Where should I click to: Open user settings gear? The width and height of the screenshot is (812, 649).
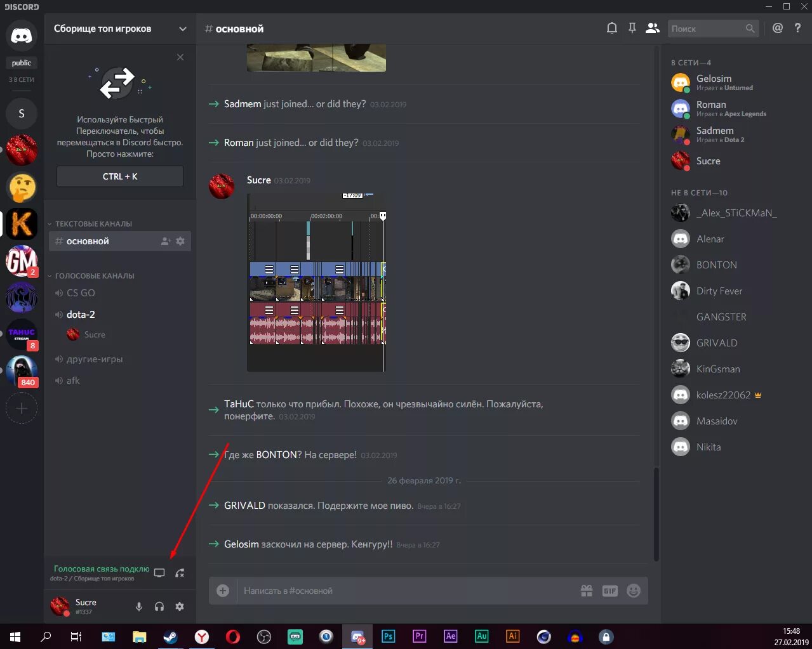point(180,606)
